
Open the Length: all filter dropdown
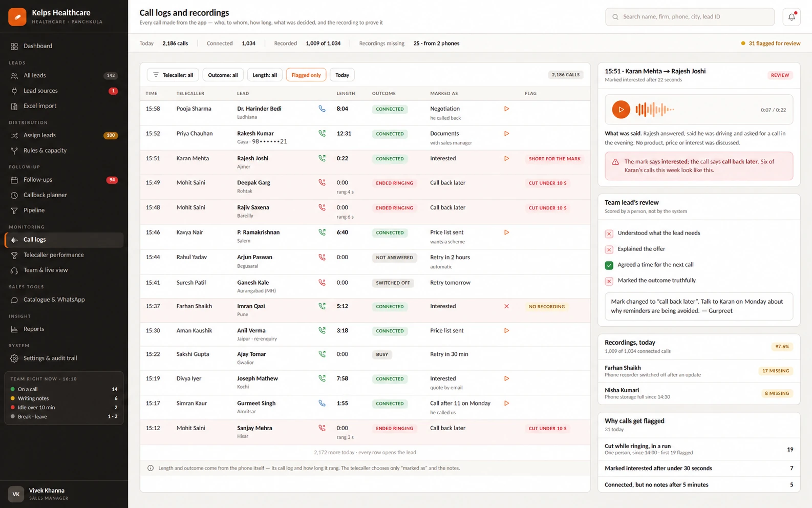tap(265, 75)
